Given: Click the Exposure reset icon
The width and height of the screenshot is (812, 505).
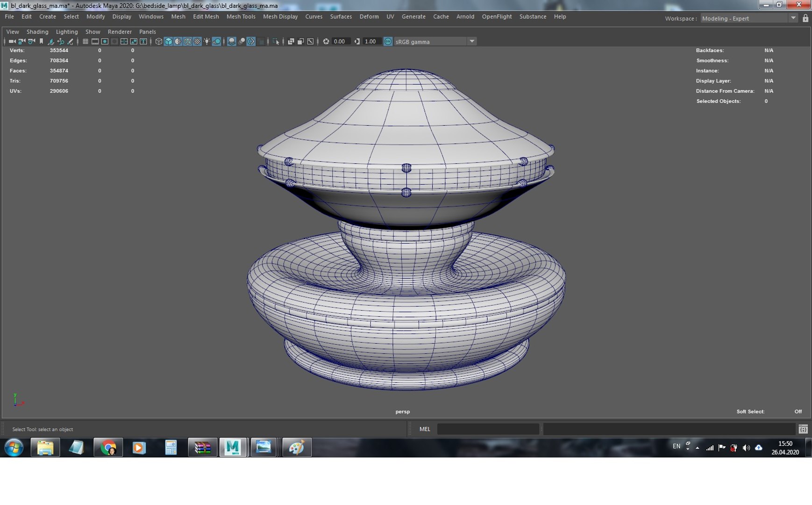Looking at the screenshot, I should pyautogui.click(x=326, y=42).
